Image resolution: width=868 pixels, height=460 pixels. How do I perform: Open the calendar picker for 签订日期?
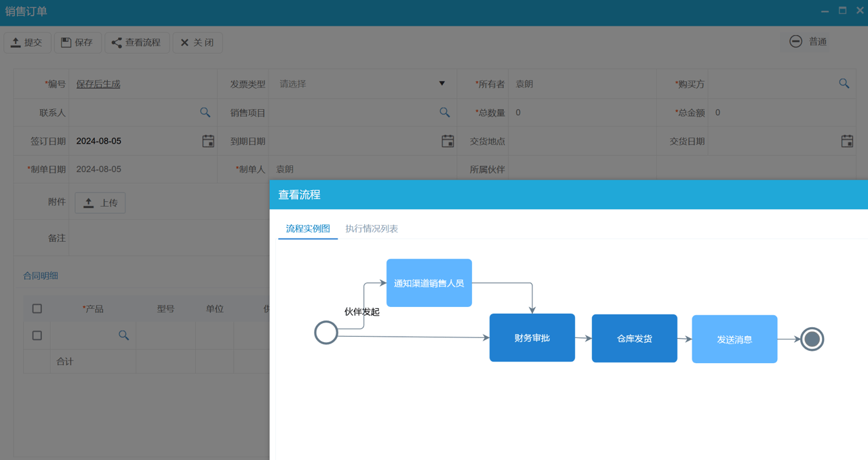click(x=208, y=141)
